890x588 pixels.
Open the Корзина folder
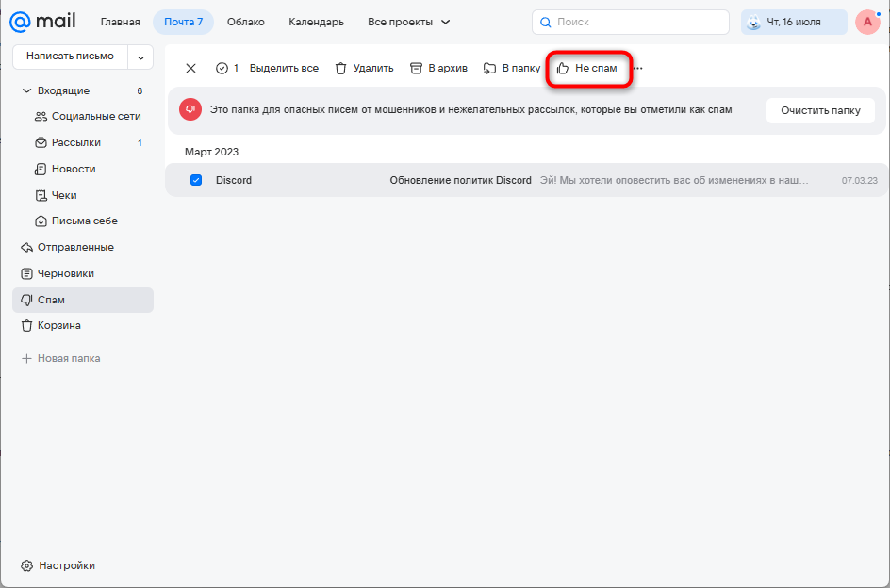pos(83,326)
